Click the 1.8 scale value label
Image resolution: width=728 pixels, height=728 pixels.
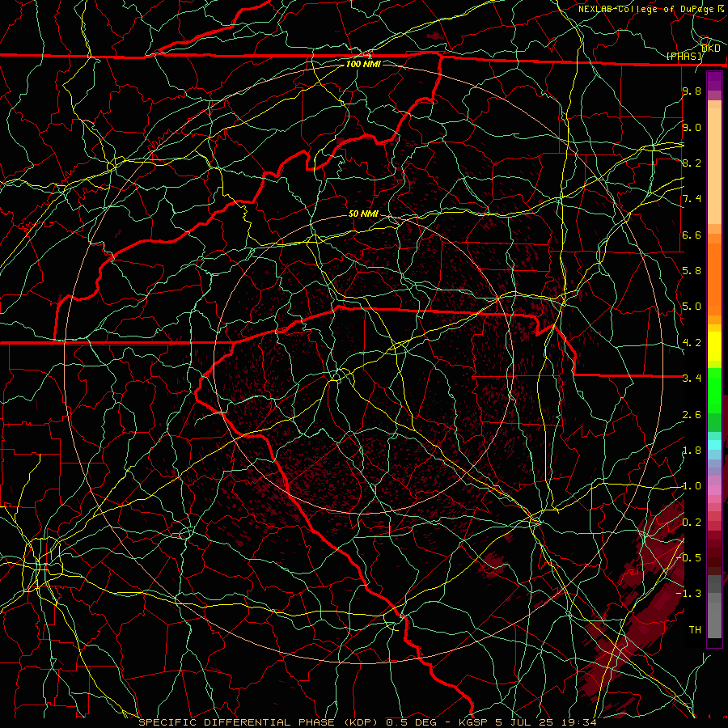pyautogui.click(x=692, y=451)
